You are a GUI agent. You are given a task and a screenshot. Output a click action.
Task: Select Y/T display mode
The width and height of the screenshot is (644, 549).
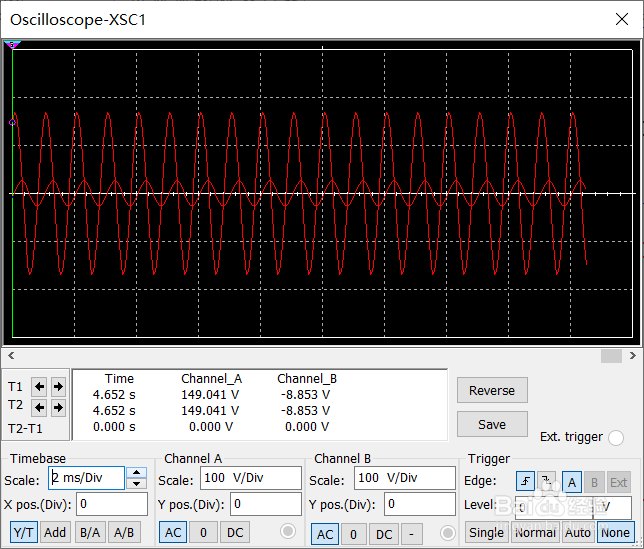[x=23, y=532]
